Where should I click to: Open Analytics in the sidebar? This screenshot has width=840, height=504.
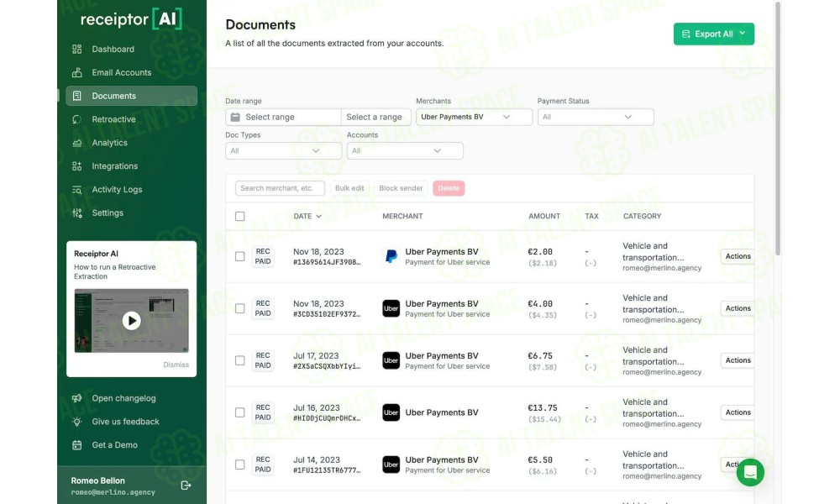(131, 143)
